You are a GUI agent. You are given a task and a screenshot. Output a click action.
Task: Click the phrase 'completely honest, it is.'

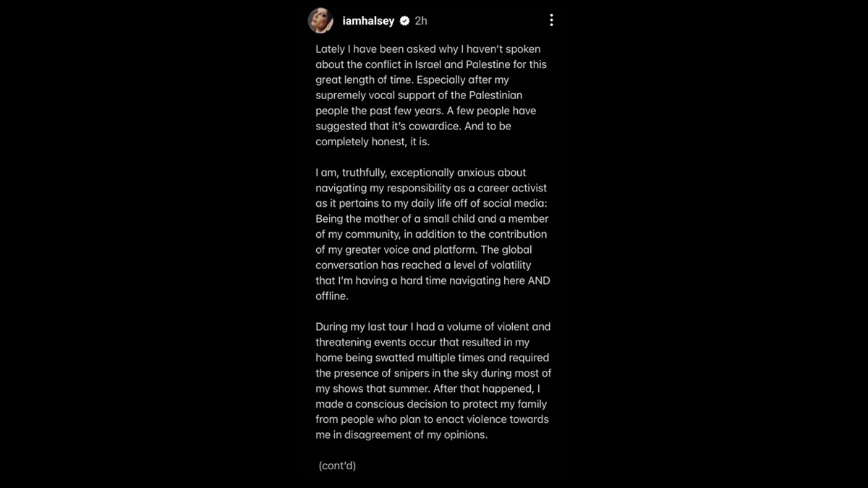pyautogui.click(x=373, y=142)
